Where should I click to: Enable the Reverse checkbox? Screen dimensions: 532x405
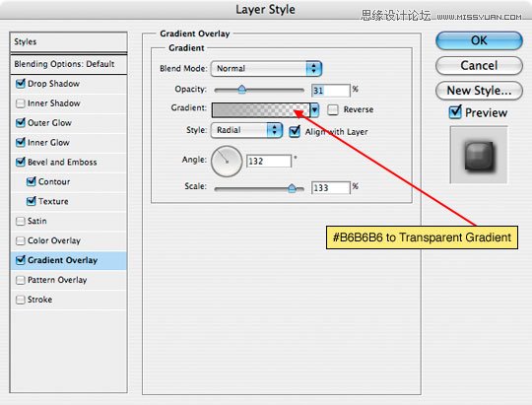[333, 109]
